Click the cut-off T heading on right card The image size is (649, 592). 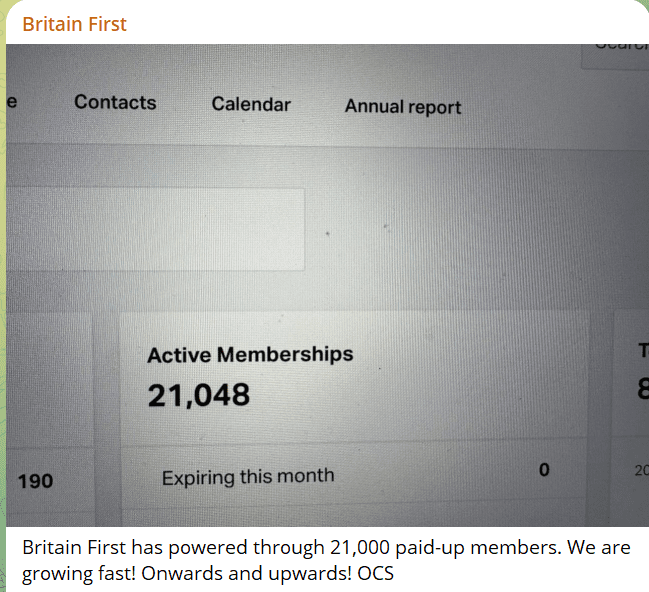tap(643, 349)
